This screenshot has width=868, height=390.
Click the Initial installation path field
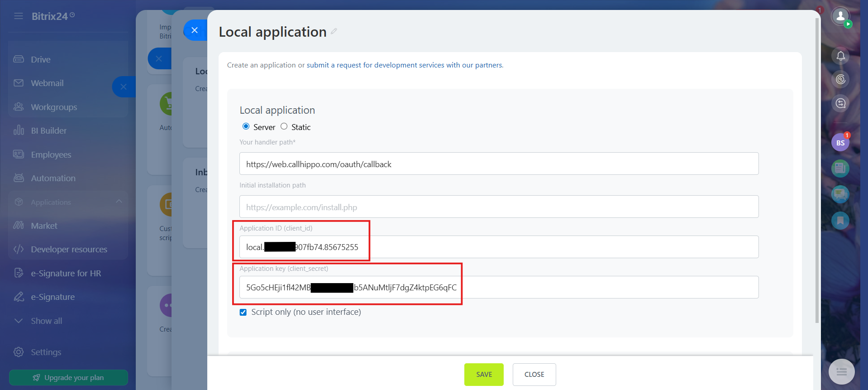[499, 207]
